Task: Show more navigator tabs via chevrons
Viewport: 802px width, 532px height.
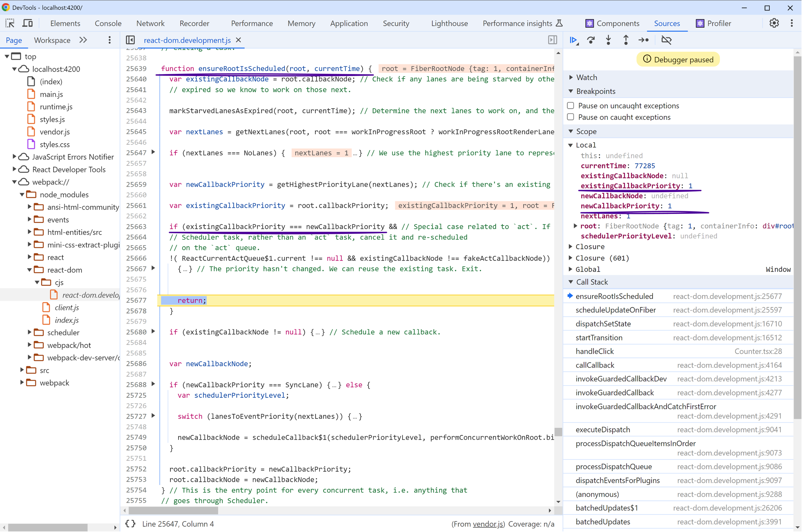Action: 83,40
